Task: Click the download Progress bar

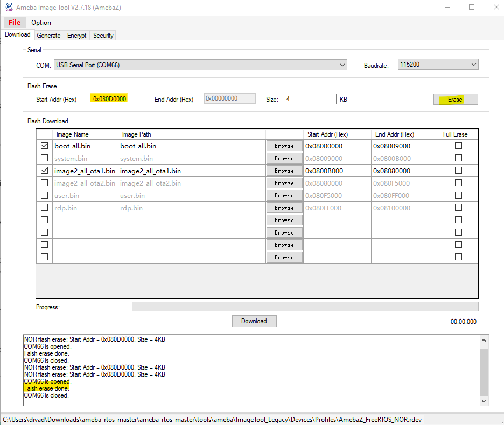Action: (x=305, y=307)
